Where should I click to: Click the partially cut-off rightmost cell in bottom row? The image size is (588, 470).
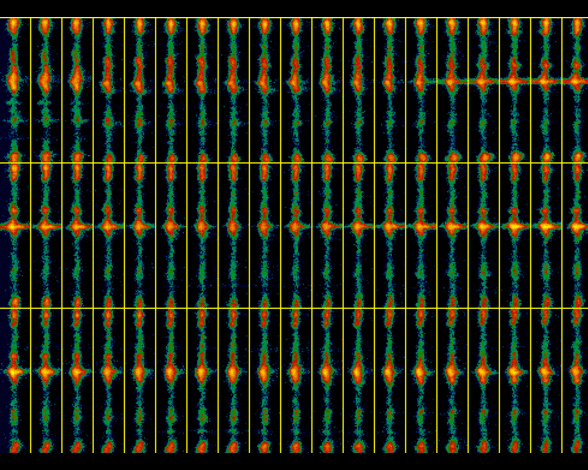[x=575, y=381]
